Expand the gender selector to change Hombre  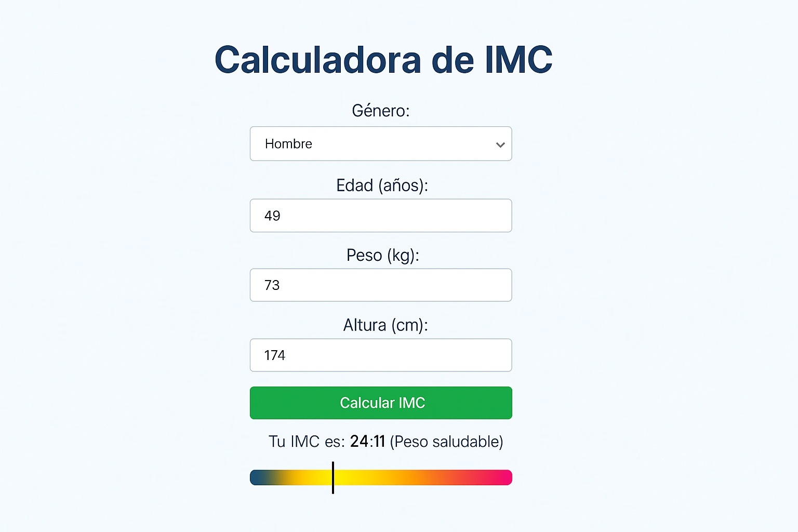[380, 144]
